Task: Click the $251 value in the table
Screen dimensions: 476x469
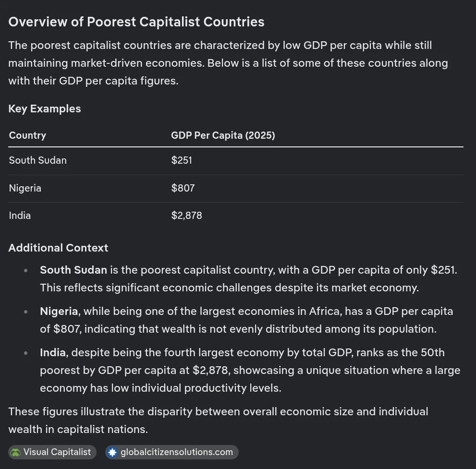Action: [182, 160]
